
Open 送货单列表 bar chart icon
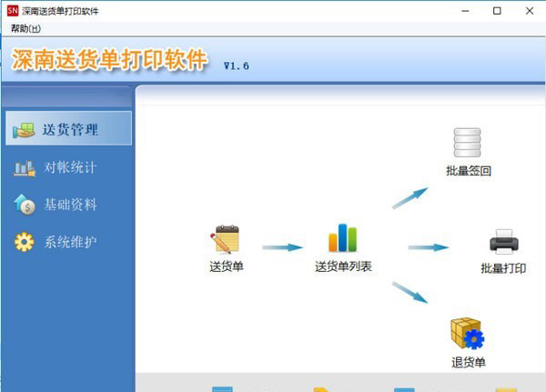(x=343, y=237)
